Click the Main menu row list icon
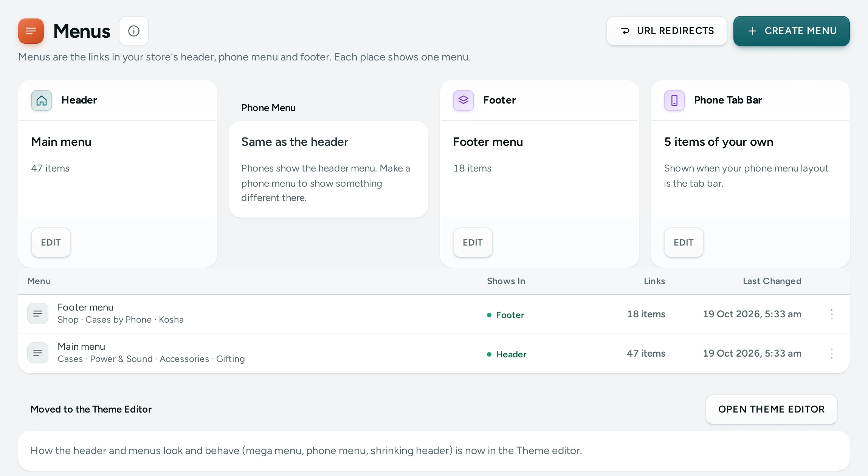This screenshot has height=476, width=868. [38, 353]
